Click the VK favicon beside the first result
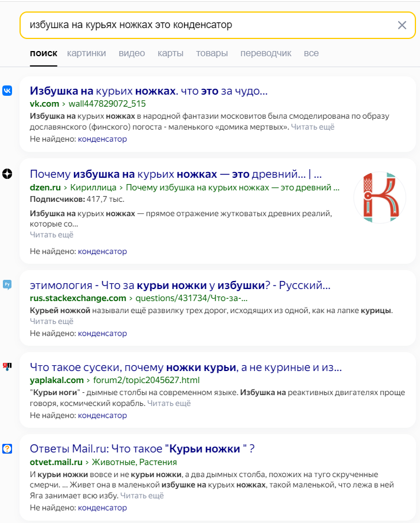 click(x=7, y=91)
